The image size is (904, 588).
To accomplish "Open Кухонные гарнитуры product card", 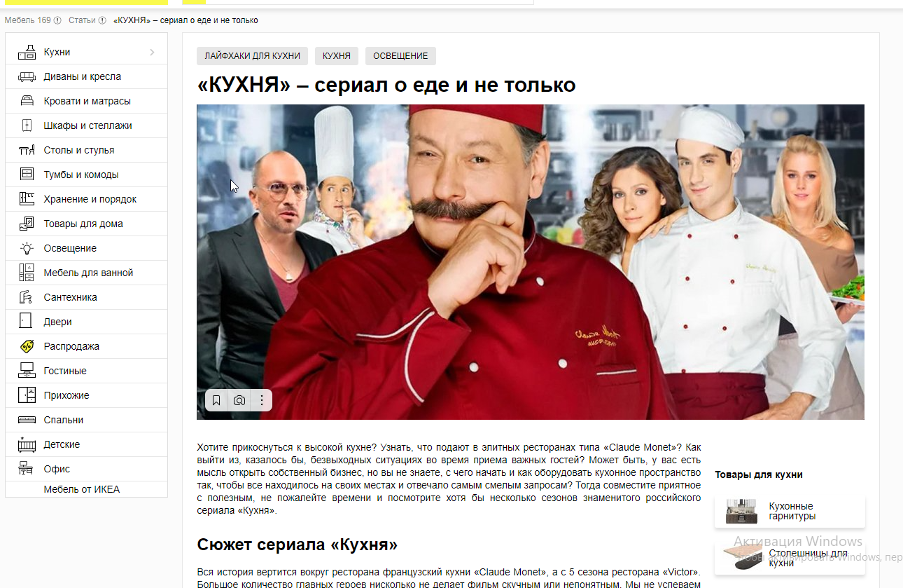I will click(x=790, y=511).
